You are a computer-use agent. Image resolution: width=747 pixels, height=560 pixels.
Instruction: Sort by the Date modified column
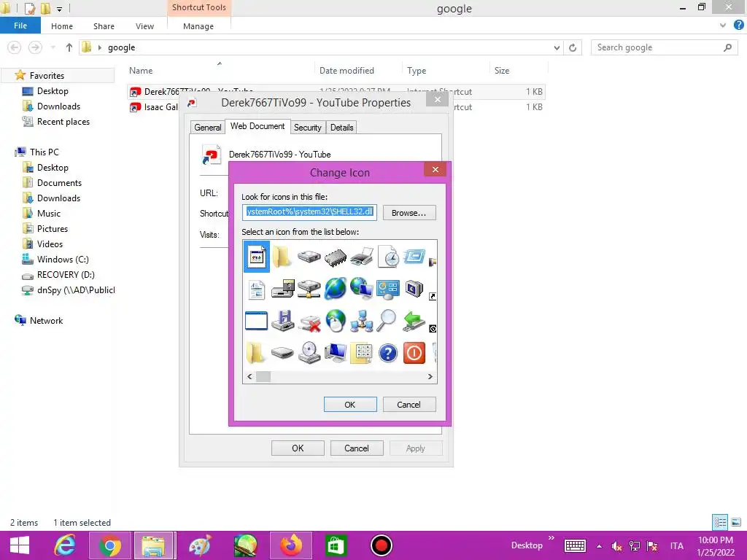click(x=347, y=71)
